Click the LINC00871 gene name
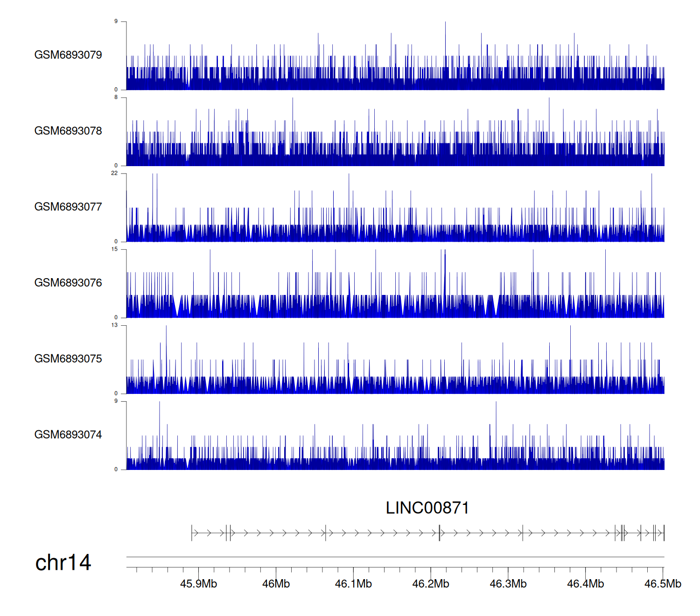 (x=427, y=508)
